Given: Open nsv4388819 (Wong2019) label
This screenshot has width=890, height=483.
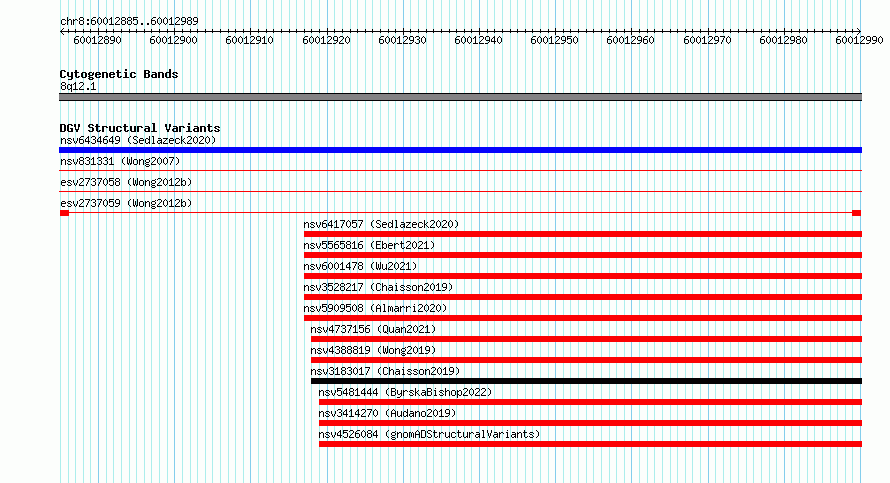Looking at the screenshot, I should pyautogui.click(x=373, y=350).
